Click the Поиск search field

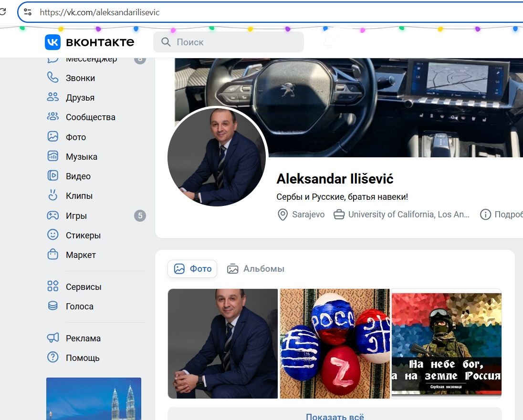[228, 42]
